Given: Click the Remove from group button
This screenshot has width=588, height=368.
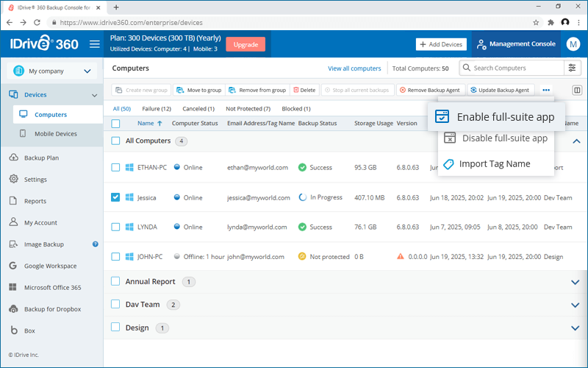Looking at the screenshot, I should [257, 90].
